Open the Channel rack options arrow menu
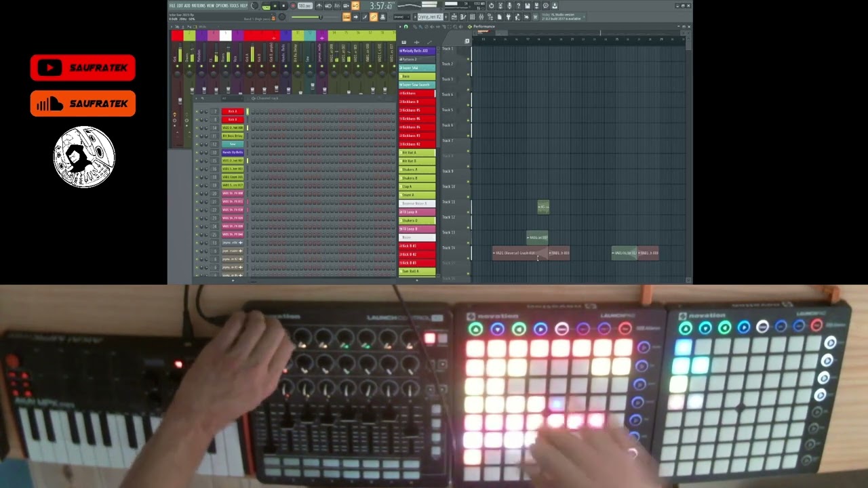This screenshot has height=488, width=868. (x=196, y=98)
